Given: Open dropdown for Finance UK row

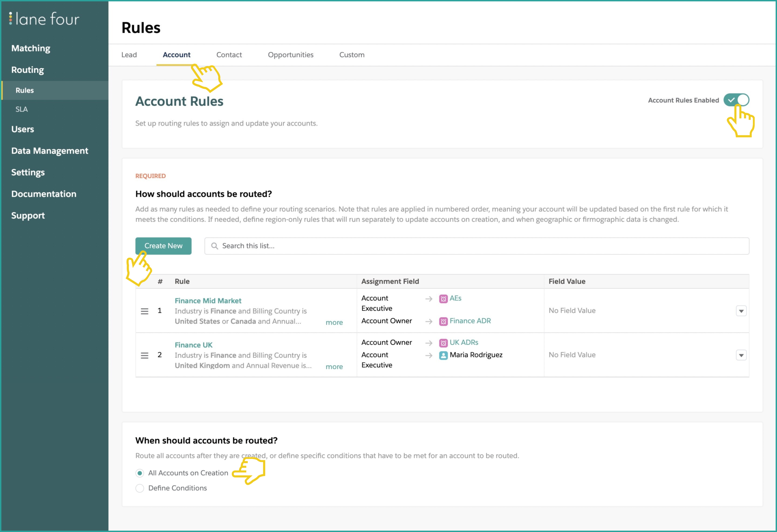Looking at the screenshot, I should pyautogui.click(x=741, y=356).
